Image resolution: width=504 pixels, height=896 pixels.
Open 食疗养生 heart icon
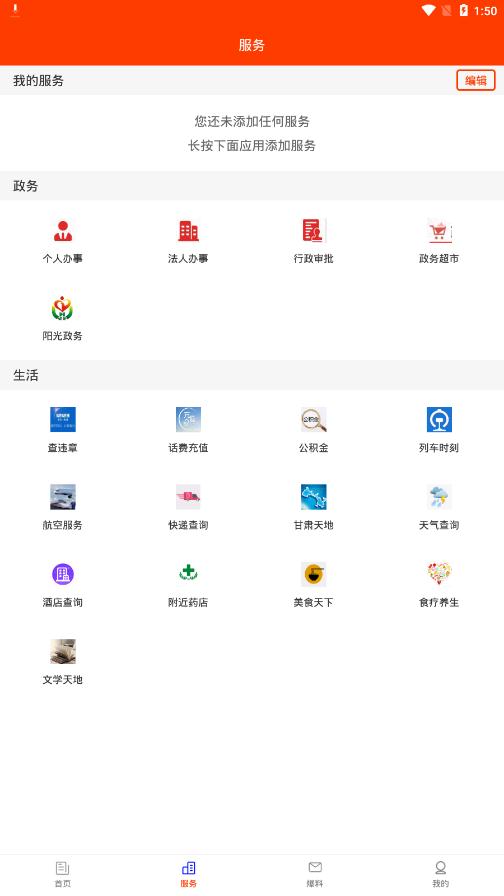(x=439, y=574)
